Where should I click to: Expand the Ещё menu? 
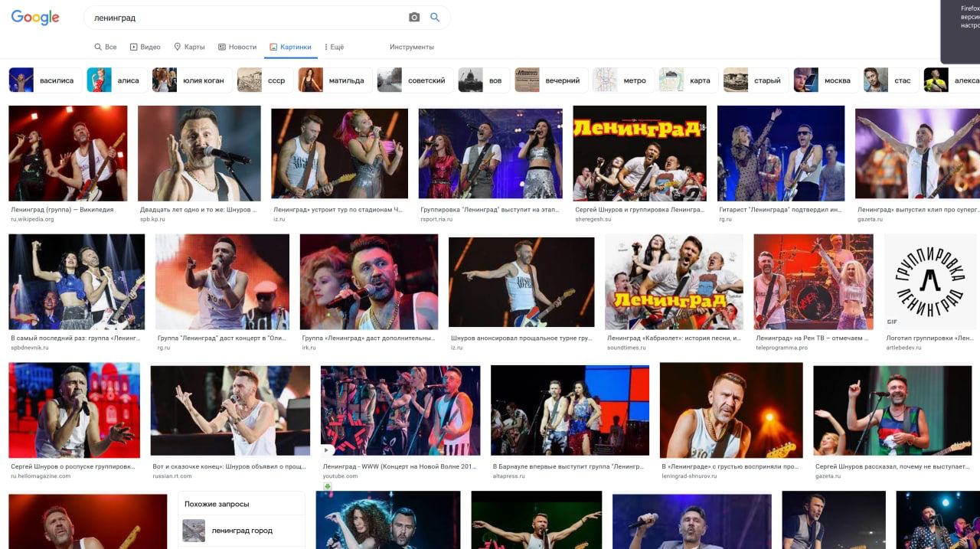(x=334, y=47)
